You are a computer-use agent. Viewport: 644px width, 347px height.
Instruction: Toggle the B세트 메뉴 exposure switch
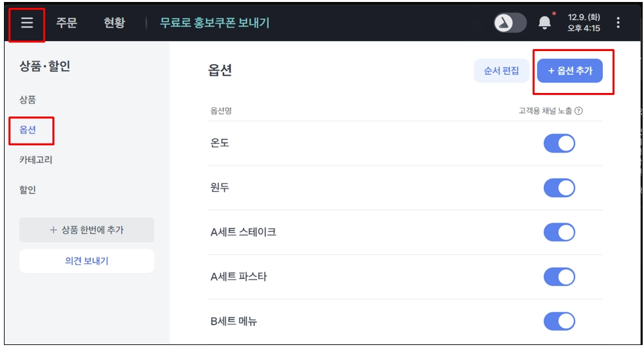(x=559, y=321)
